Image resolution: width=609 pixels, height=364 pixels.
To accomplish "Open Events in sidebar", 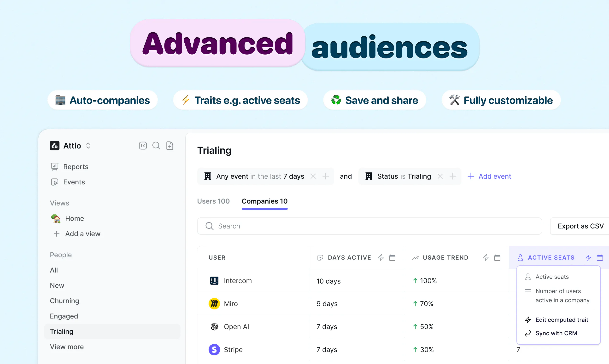I will 68,182.
